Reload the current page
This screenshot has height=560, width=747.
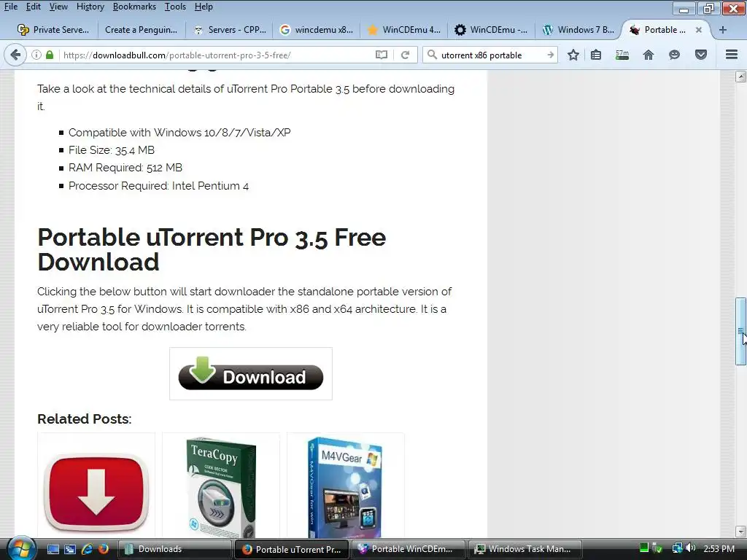coord(405,55)
